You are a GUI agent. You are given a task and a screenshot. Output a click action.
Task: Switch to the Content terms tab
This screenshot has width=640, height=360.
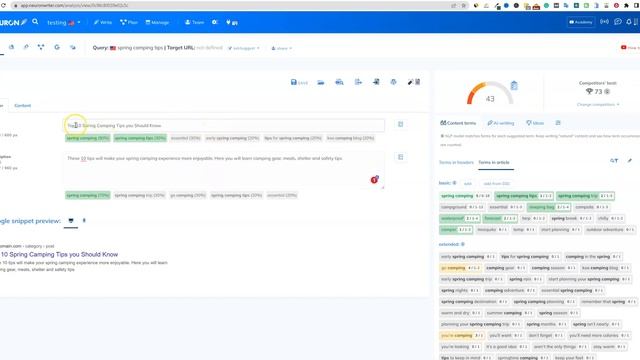(x=458, y=123)
